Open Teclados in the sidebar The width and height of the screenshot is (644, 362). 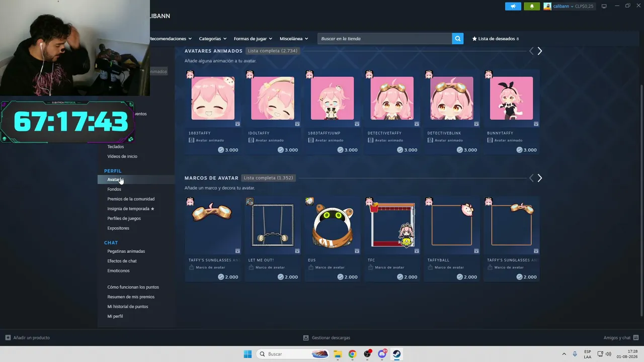(x=115, y=147)
